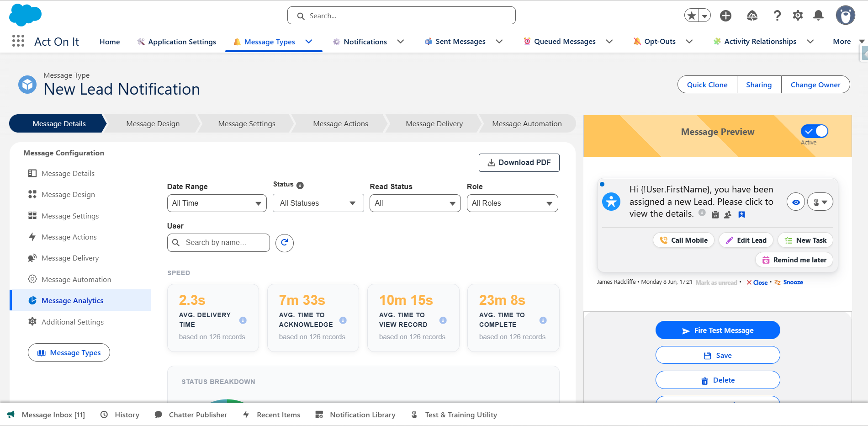Click the Delete button
This screenshot has height=426, width=868.
pyautogui.click(x=718, y=380)
